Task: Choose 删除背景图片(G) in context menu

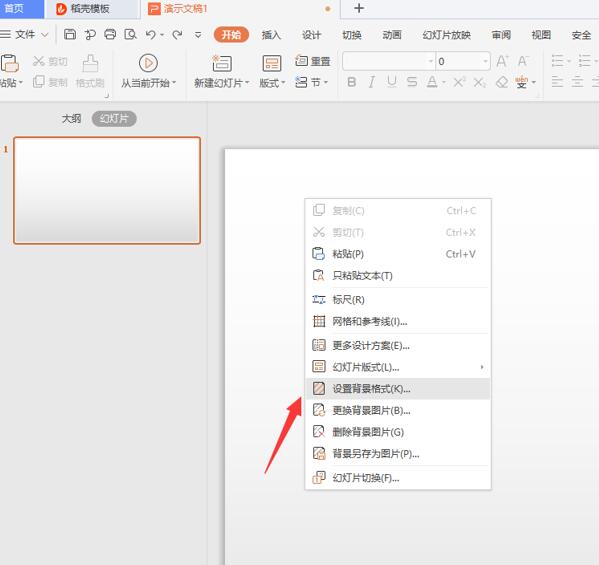Action: point(398,432)
